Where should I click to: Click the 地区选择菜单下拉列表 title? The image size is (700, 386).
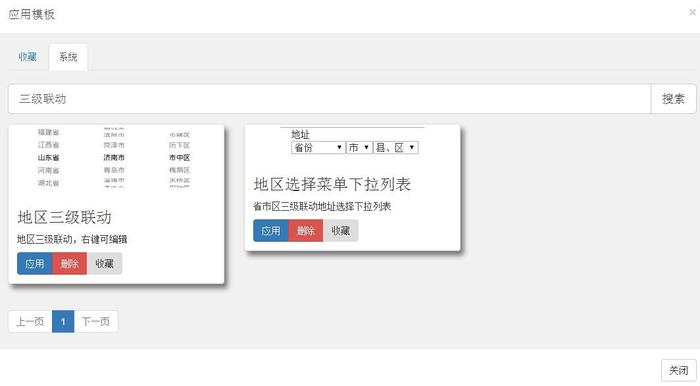pos(332,184)
